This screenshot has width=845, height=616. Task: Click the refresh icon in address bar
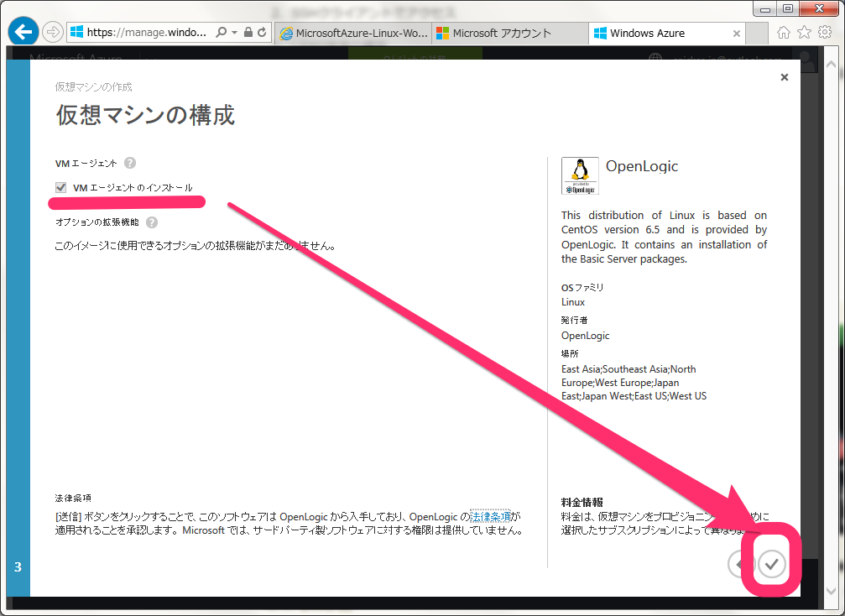pyautogui.click(x=262, y=33)
